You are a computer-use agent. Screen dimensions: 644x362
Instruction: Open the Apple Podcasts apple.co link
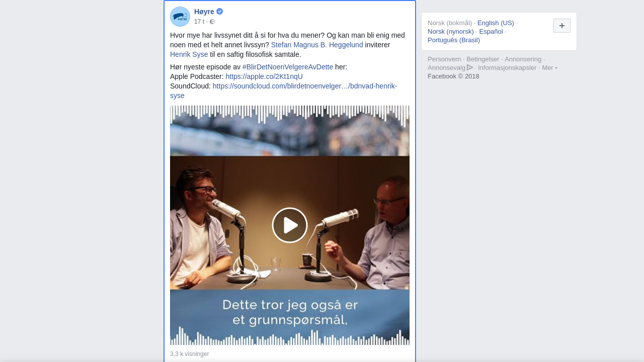click(264, 76)
